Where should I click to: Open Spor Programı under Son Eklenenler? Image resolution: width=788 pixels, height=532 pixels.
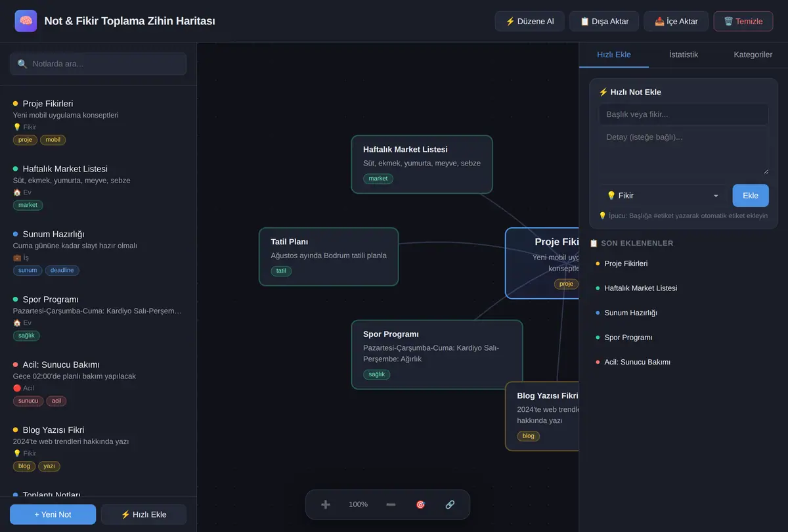pyautogui.click(x=683, y=338)
